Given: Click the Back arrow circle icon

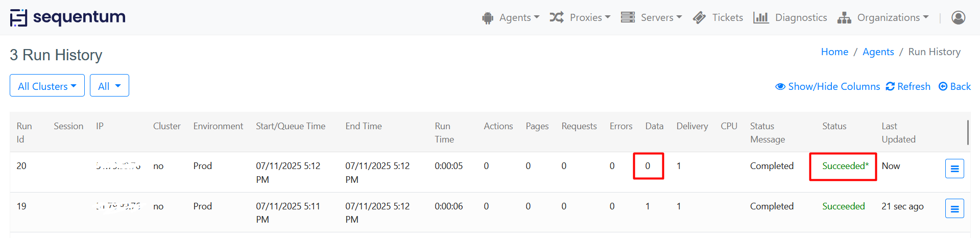Looking at the screenshot, I should (943, 86).
